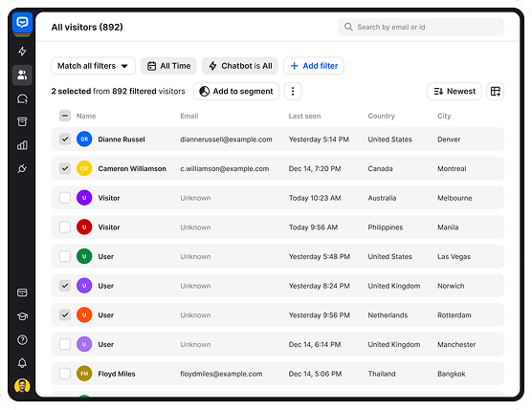This screenshot has height=410, width=532.
Task: Click the Email column header
Action: click(189, 116)
